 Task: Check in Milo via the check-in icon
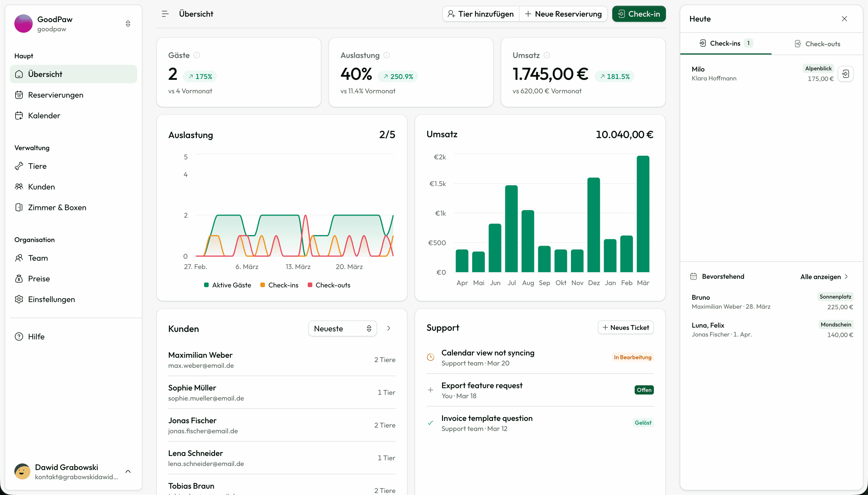846,74
